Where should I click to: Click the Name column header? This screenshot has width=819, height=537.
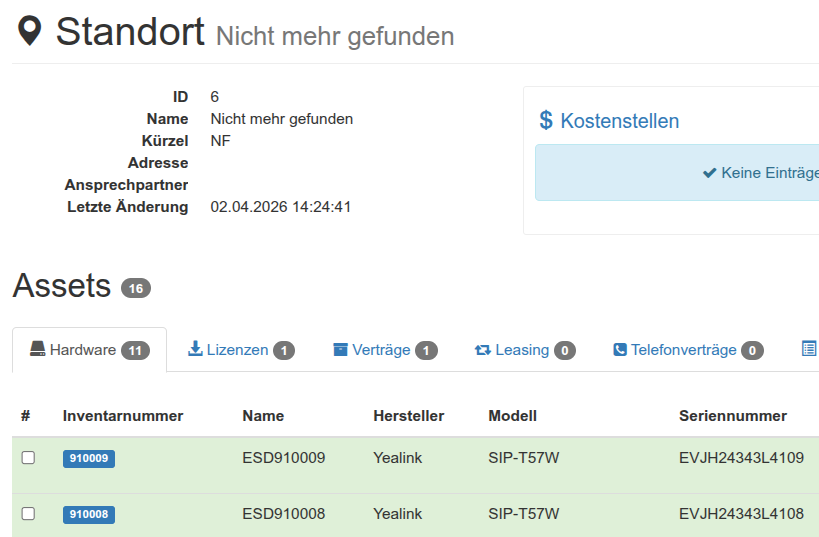click(x=263, y=416)
